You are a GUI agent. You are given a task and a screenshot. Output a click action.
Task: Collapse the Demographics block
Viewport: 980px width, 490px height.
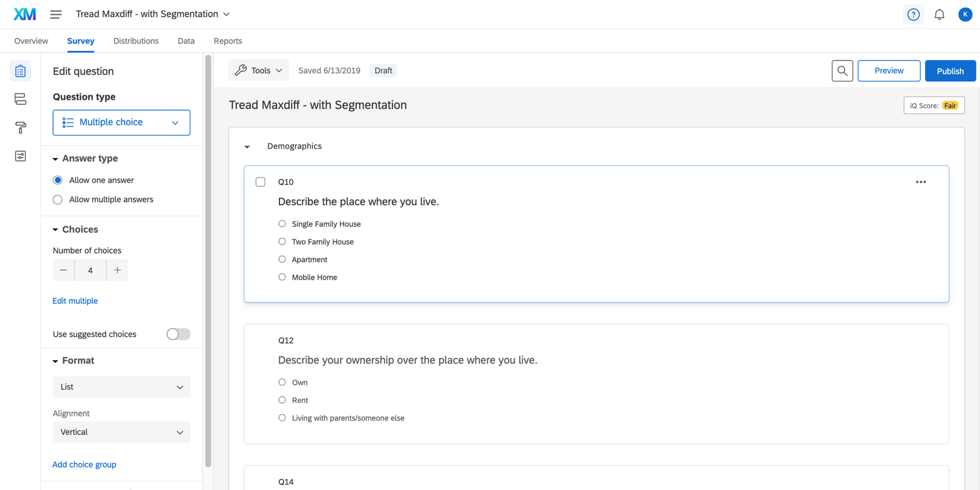click(247, 147)
